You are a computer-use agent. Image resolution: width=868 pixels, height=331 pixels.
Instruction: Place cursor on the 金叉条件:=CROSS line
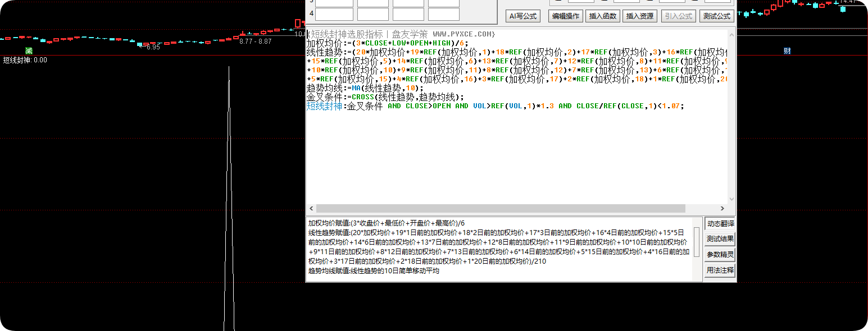tap(385, 97)
